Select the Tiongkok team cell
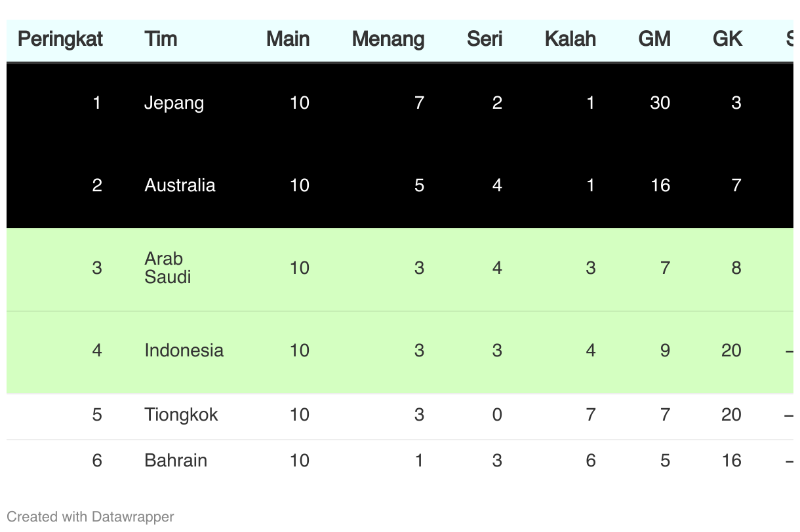 (181, 415)
